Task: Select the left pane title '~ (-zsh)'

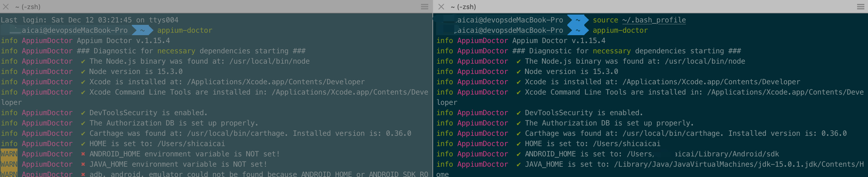Action: pos(28,7)
